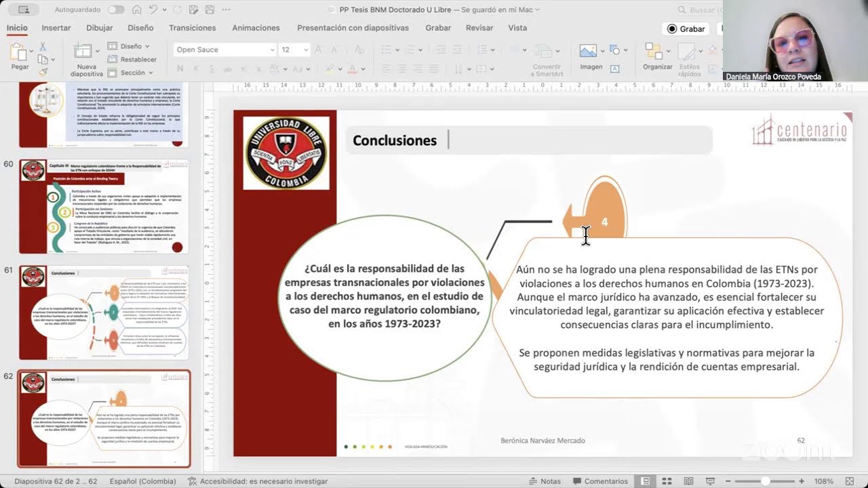The width and height of the screenshot is (868, 488).
Task: Click the Organizar arrange icon
Action: pos(654,51)
